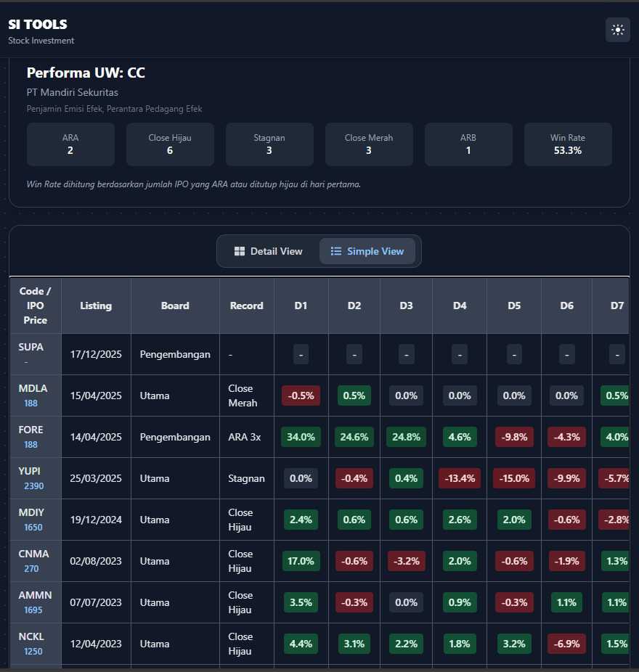Viewport: 639px width, 672px height.
Task: Click the Listing column header
Action: [x=96, y=306]
